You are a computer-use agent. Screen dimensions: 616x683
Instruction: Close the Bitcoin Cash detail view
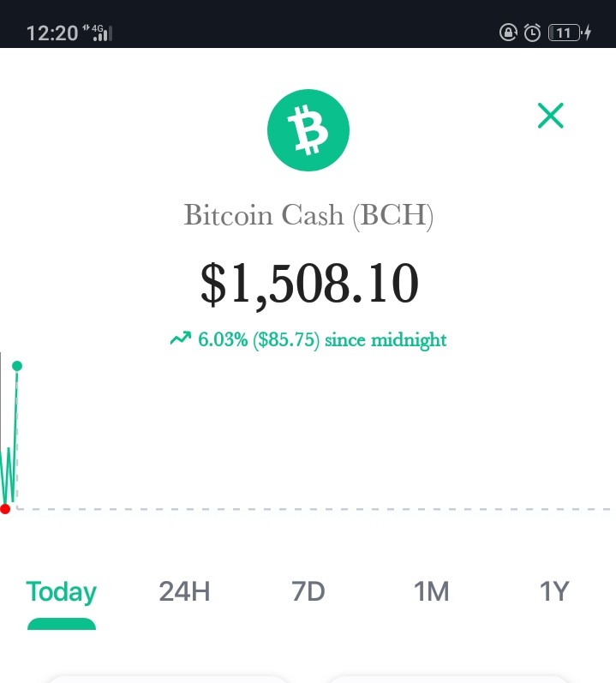551,116
